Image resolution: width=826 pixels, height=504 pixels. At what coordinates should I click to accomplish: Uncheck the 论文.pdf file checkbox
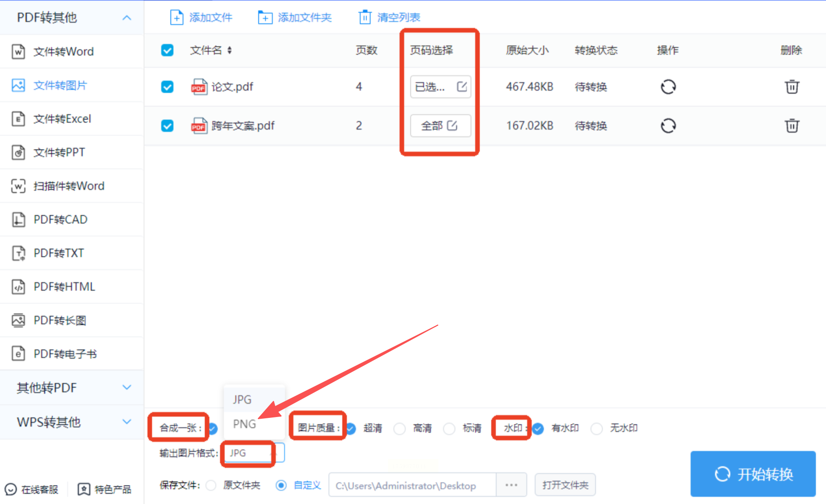[x=167, y=87]
